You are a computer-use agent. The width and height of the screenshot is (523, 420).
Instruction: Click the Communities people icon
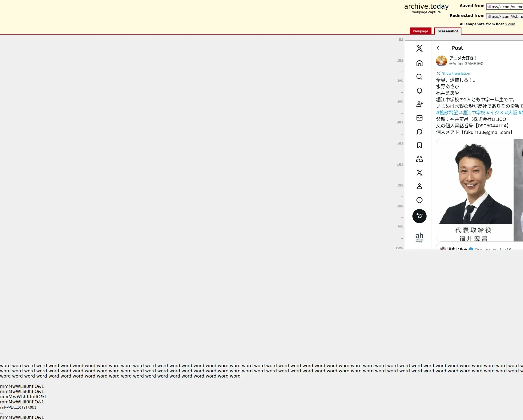419,159
